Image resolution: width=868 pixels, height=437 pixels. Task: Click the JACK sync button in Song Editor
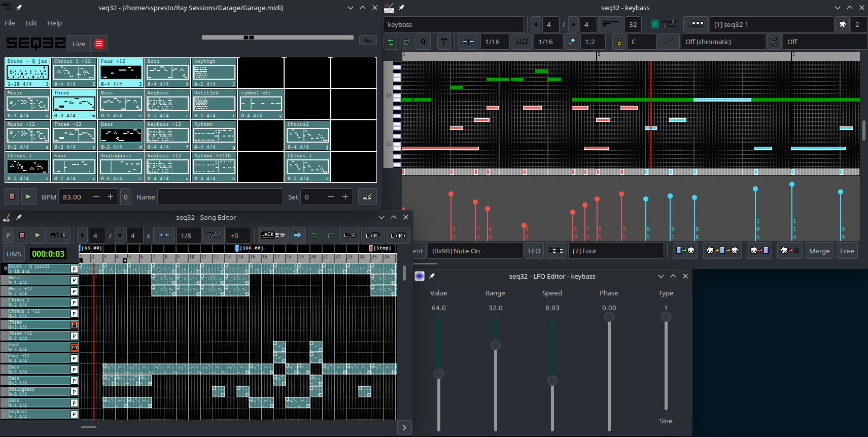[273, 235]
